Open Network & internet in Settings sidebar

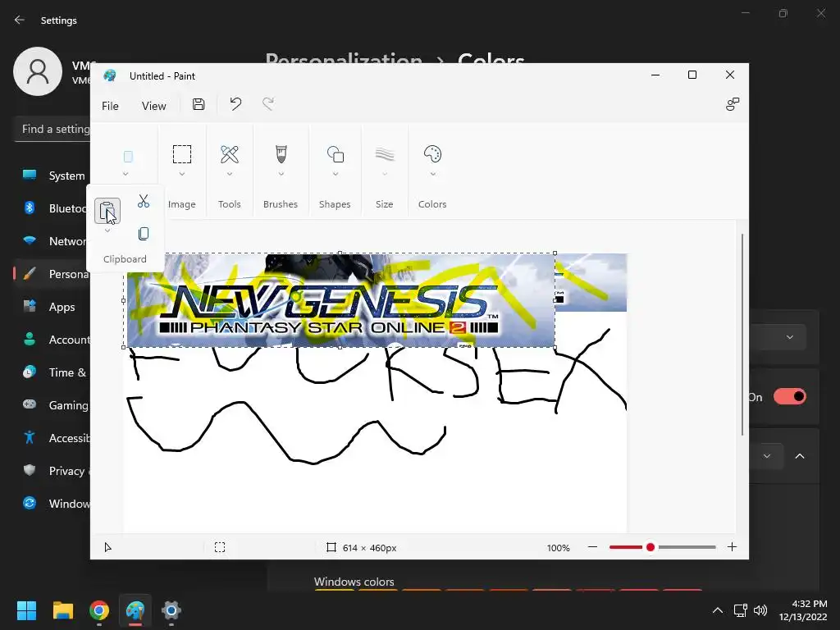click(x=52, y=241)
